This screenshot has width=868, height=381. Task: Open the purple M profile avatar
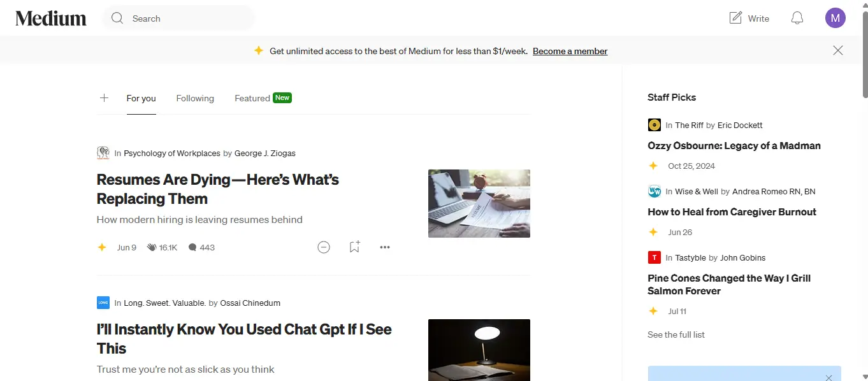coord(835,18)
